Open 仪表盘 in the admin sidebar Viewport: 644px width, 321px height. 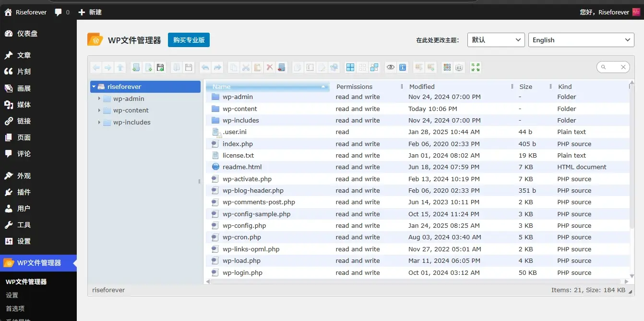(x=38, y=33)
